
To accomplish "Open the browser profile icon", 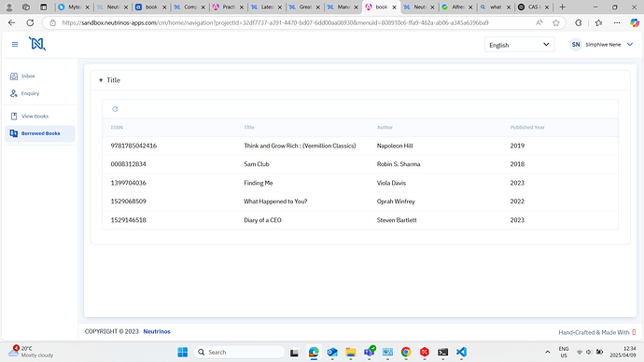I will tap(9, 7).
